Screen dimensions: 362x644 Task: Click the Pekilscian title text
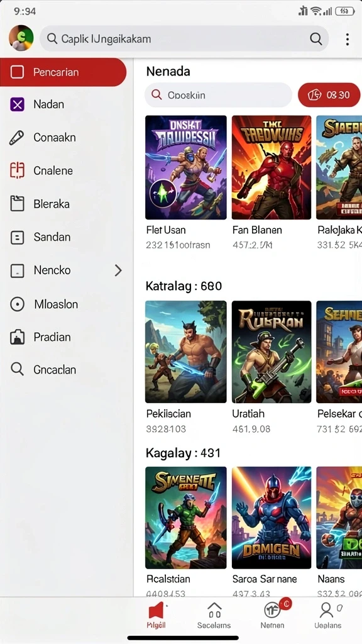coord(168,414)
